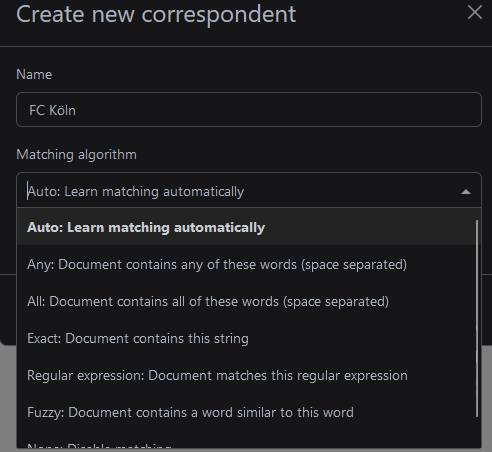Focus the Name input field
The width and height of the screenshot is (492, 452).
249,110
